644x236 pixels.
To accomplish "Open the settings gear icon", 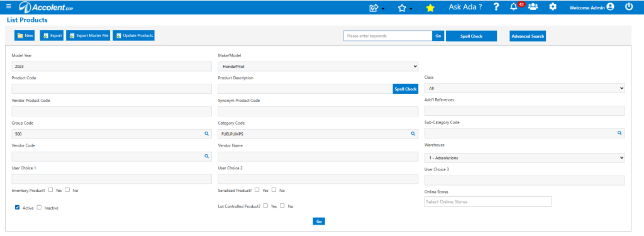I will 553,7.
